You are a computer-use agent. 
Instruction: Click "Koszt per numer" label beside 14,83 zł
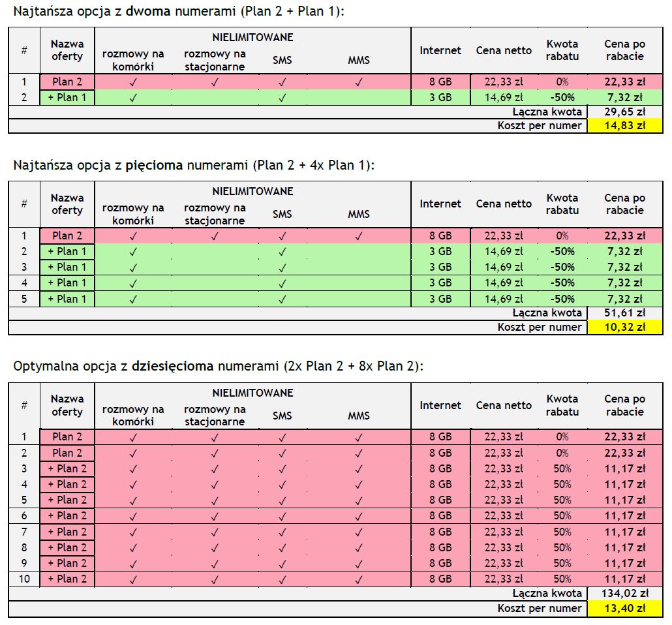(x=540, y=126)
